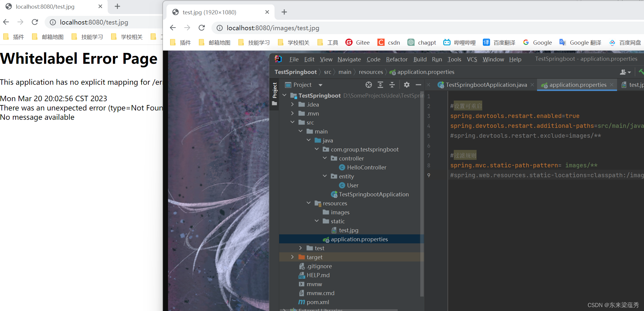Screen dimensions: 644x311
Task: Go back in the left browser window
Action: pyautogui.click(x=6, y=22)
